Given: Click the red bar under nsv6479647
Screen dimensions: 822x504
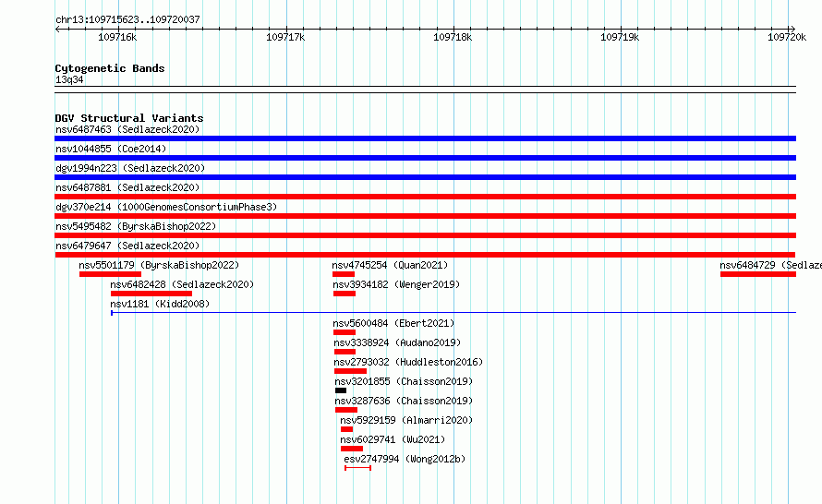Looking at the screenshot, I should coord(425,255).
